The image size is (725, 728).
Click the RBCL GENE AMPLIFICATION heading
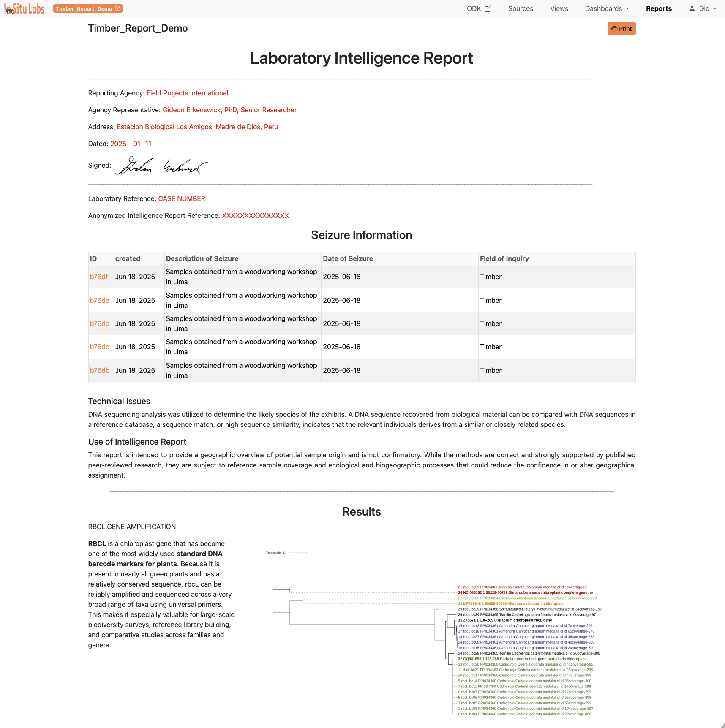[132, 527]
